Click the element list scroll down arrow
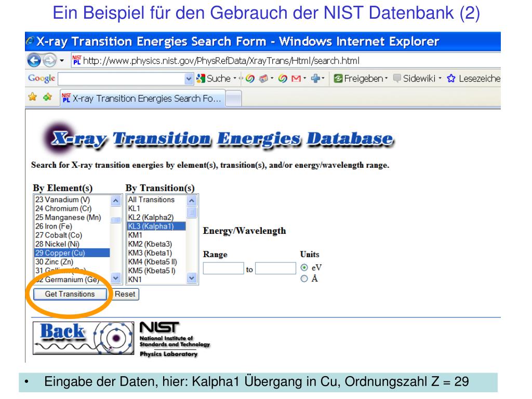532x399 pixels. pos(116,278)
